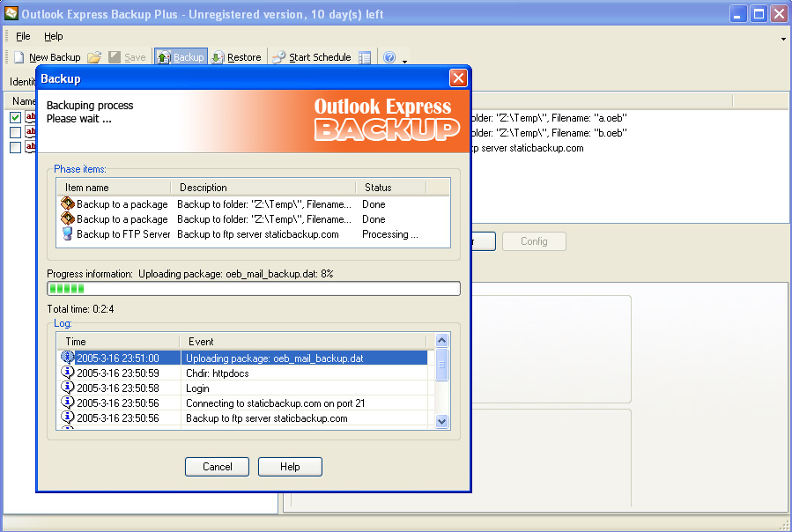Click identity icon beside the checked checkbox
Image resolution: width=792 pixels, height=532 pixels.
(30, 117)
